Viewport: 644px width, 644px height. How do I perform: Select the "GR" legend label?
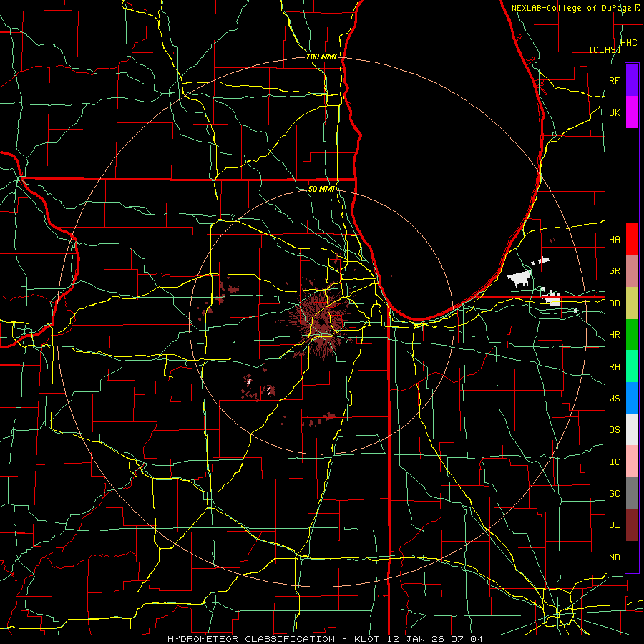tap(615, 271)
